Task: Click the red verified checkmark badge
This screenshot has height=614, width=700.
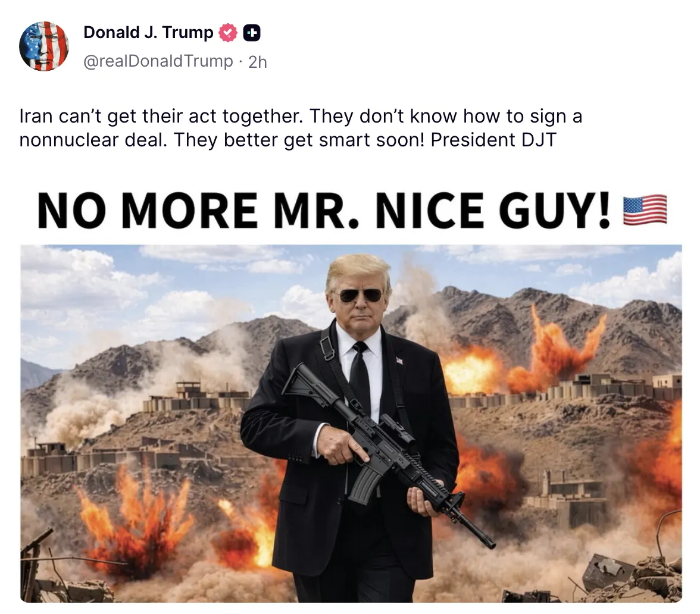Action: coord(227,33)
